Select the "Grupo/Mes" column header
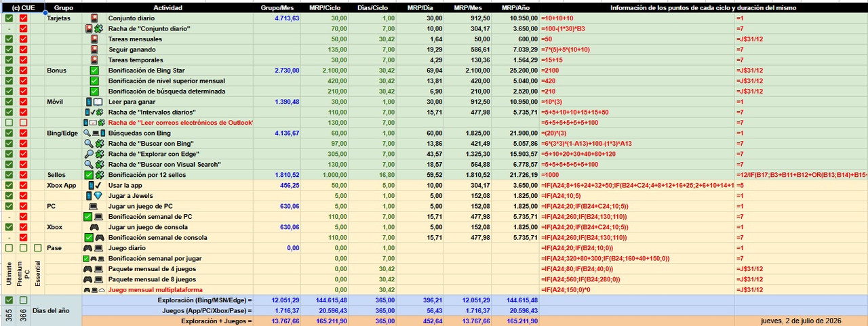 [277, 7]
